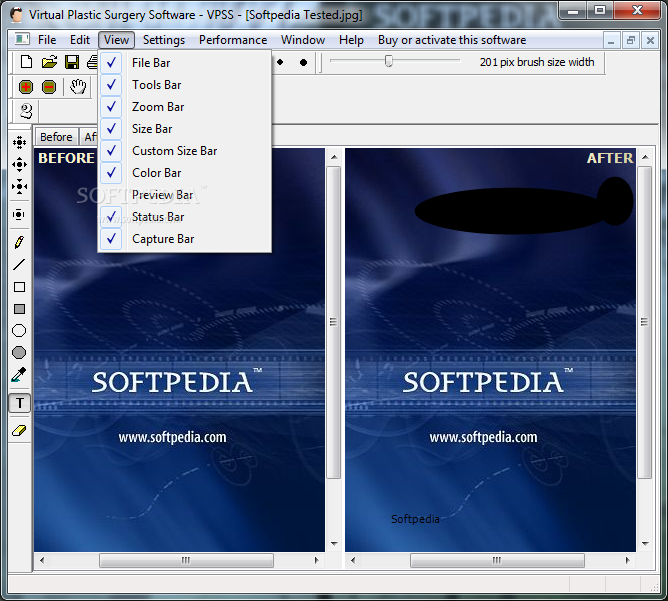Click the After pane vertical scroll thumb
The width and height of the screenshot is (668, 601).
tap(645, 322)
